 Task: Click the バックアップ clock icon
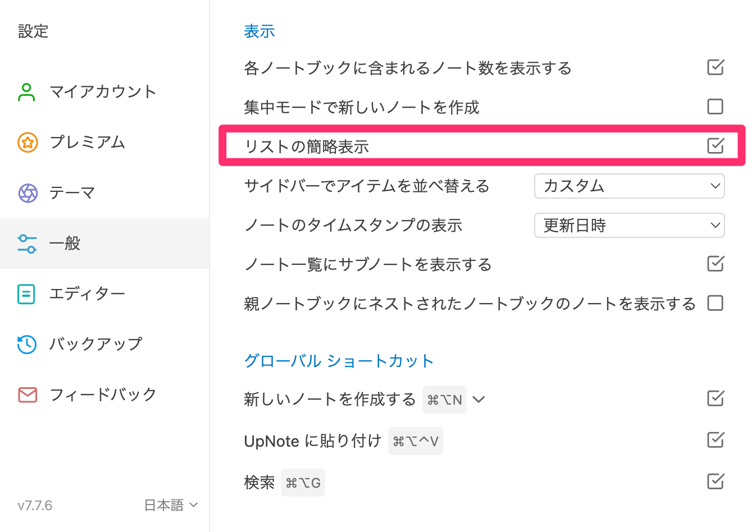click(26, 344)
